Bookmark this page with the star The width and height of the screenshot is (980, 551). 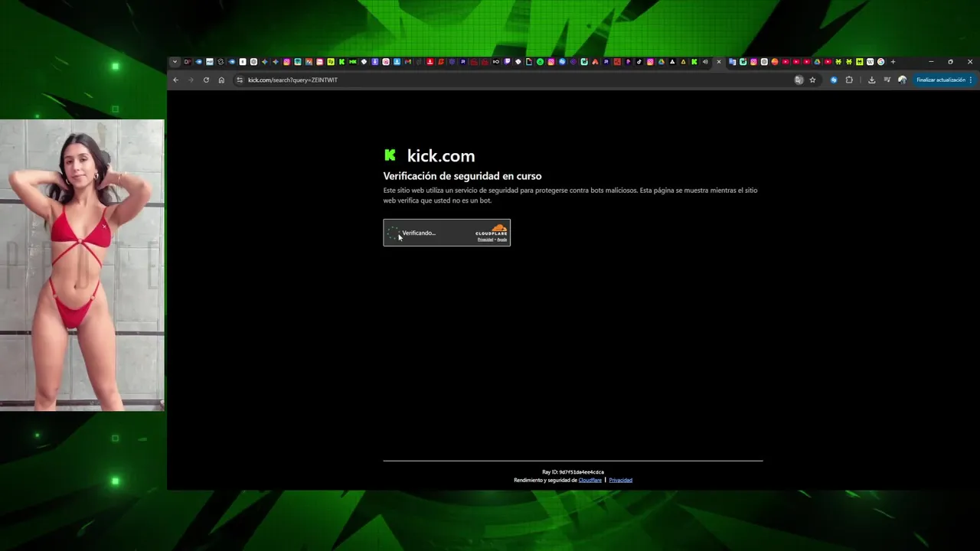point(812,80)
